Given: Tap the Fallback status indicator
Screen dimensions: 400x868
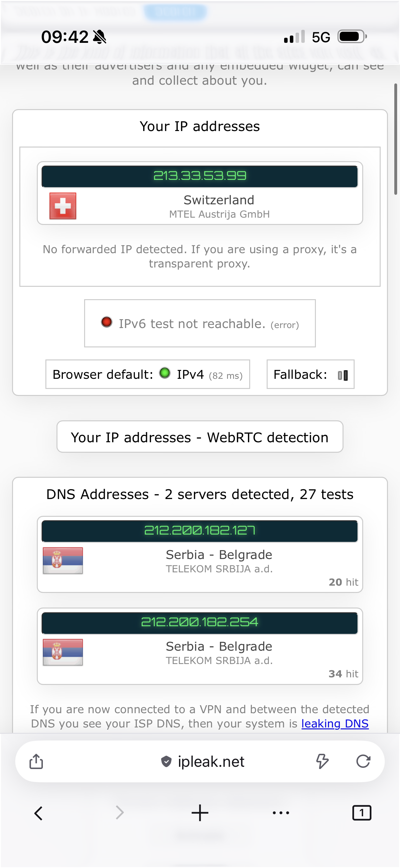Looking at the screenshot, I should click(x=343, y=375).
